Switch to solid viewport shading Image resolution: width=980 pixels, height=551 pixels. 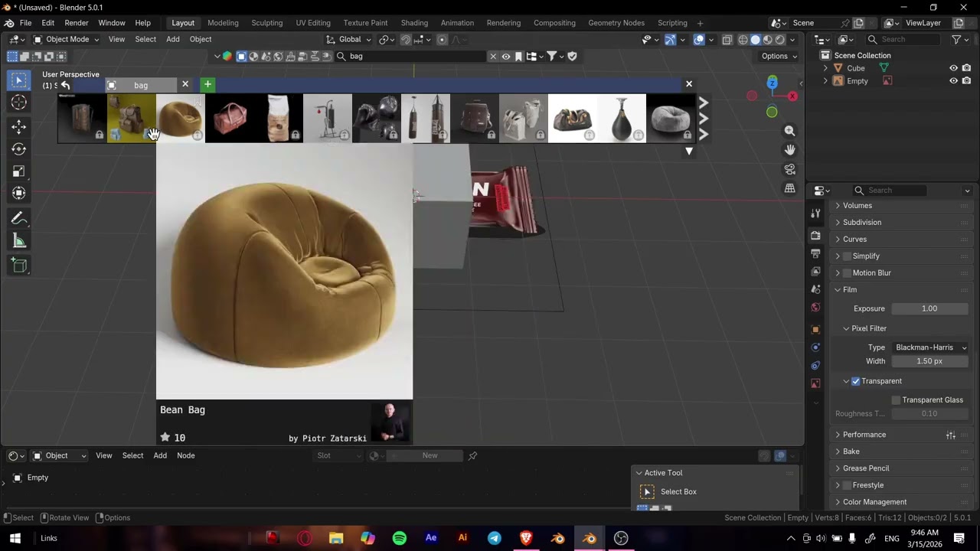[x=756, y=40]
